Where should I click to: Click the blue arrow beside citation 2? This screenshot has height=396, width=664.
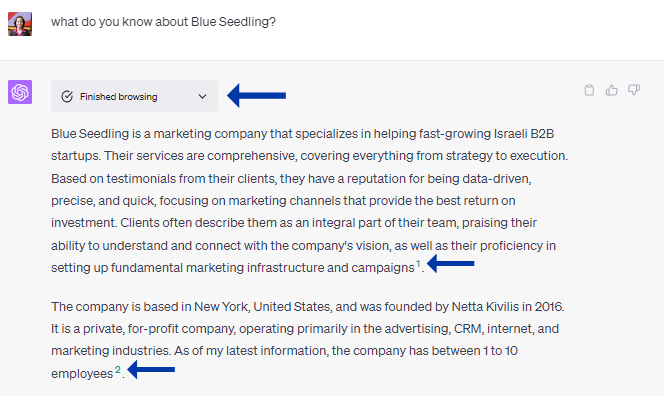pyautogui.click(x=151, y=369)
